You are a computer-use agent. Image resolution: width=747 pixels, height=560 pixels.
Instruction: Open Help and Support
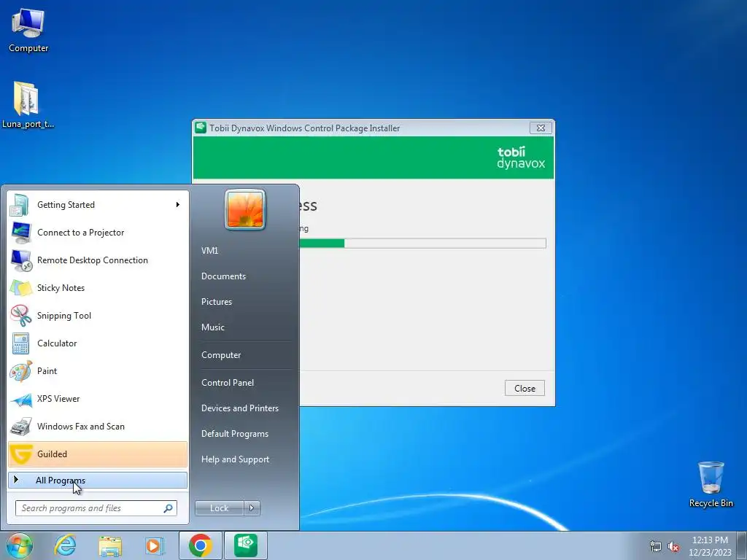pyautogui.click(x=235, y=459)
